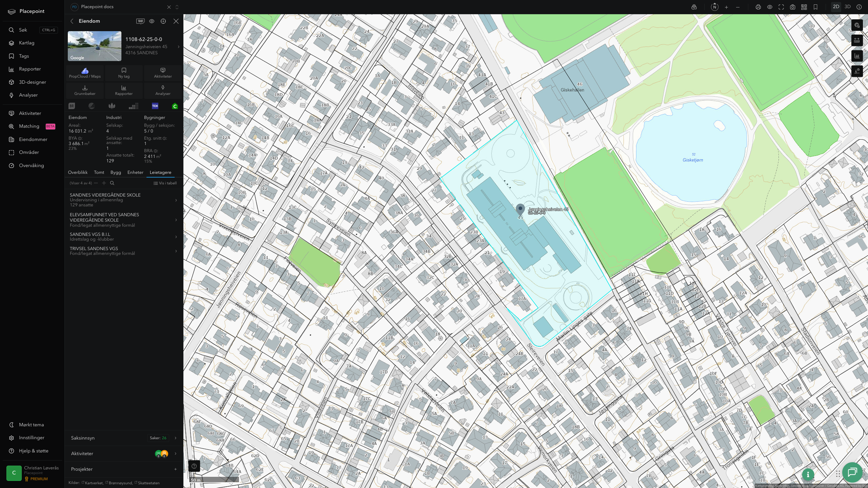The width and height of the screenshot is (868, 488).
Task: Open Matching BETA in the sidebar
Action: point(32,126)
